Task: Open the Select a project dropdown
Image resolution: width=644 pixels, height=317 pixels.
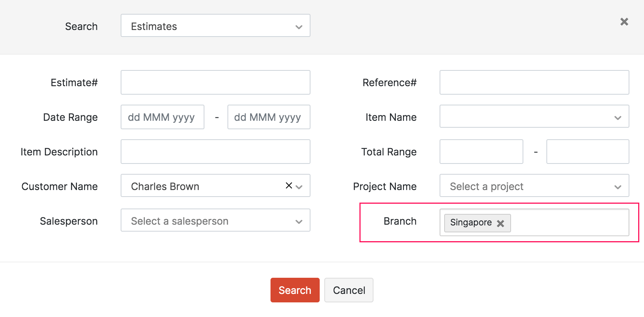Action: click(x=534, y=186)
